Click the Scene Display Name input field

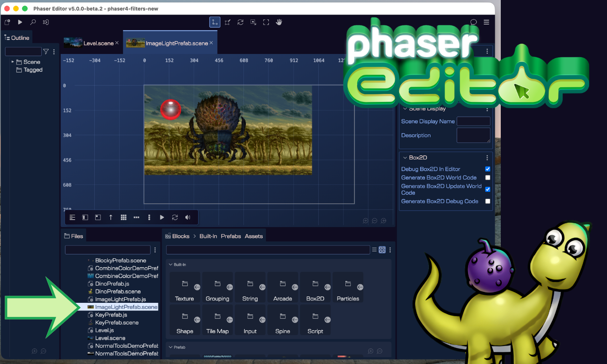473,121
